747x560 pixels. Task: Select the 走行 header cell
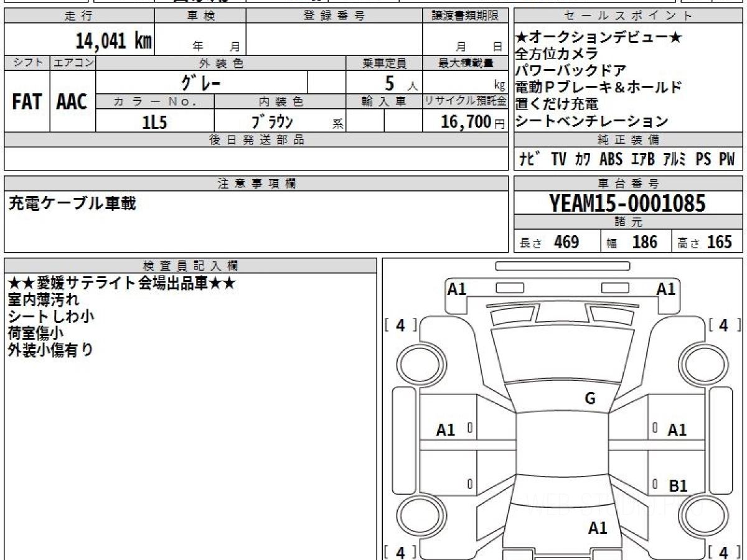[79, 16]
